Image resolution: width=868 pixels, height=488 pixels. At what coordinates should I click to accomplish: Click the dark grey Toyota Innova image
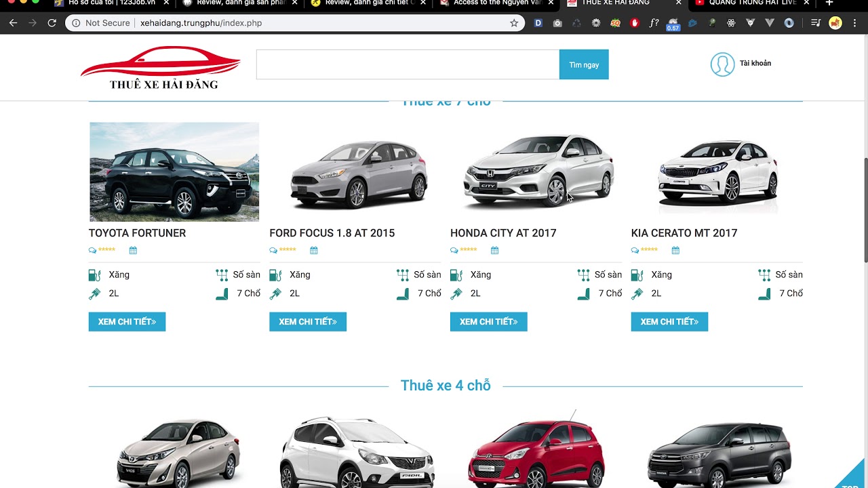pyautogui.click(x=719, y=453)
